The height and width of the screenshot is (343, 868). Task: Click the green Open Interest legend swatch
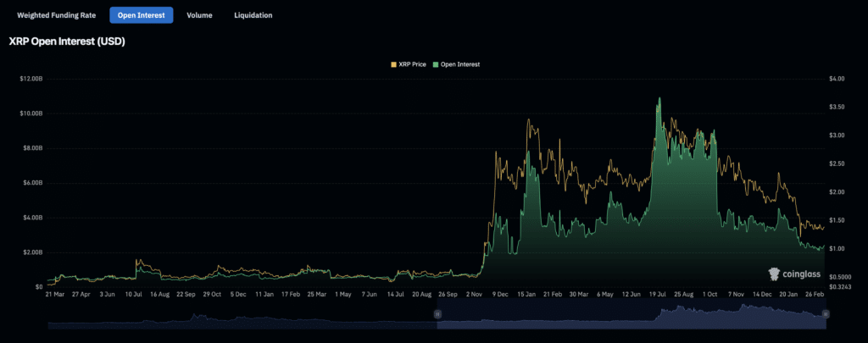436,64
